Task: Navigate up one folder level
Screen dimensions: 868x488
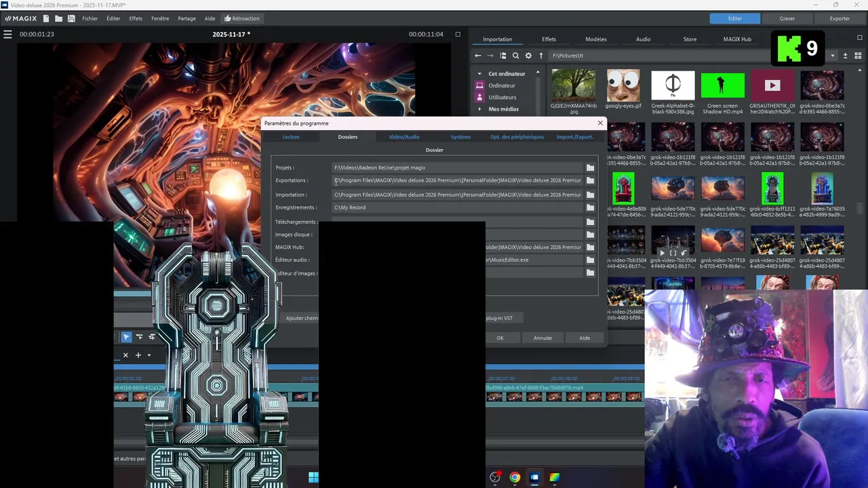Action: point(541,56)
